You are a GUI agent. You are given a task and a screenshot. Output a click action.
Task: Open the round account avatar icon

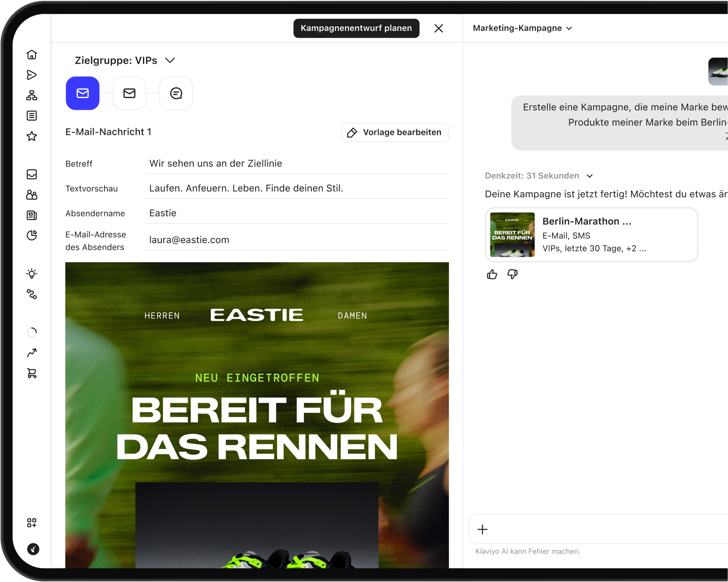pos(33,549)
